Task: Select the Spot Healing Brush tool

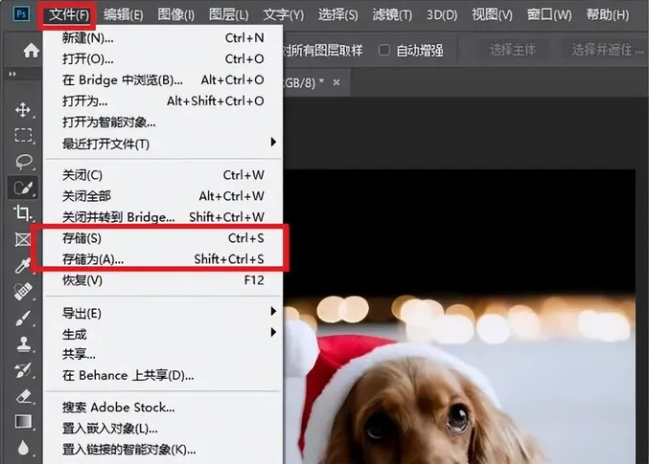Action: [x=23, y=291]
